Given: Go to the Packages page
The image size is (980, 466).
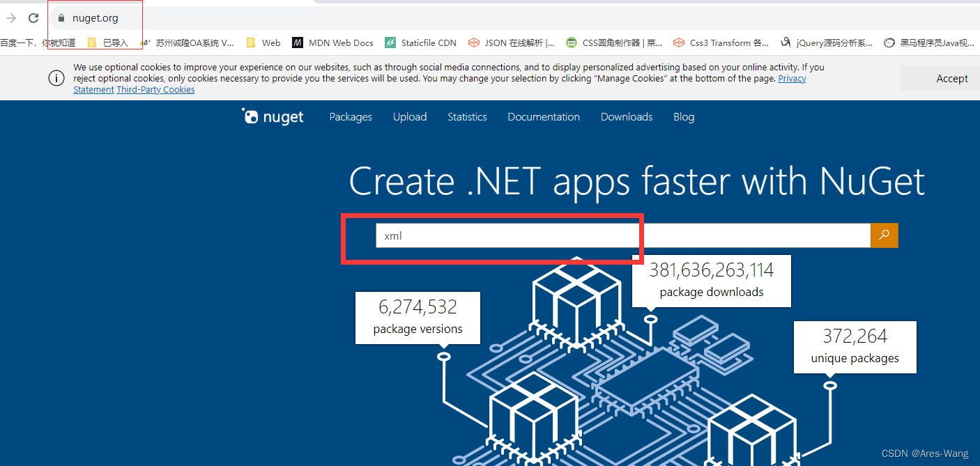Looking at the screenshot, I should (351, 117).
